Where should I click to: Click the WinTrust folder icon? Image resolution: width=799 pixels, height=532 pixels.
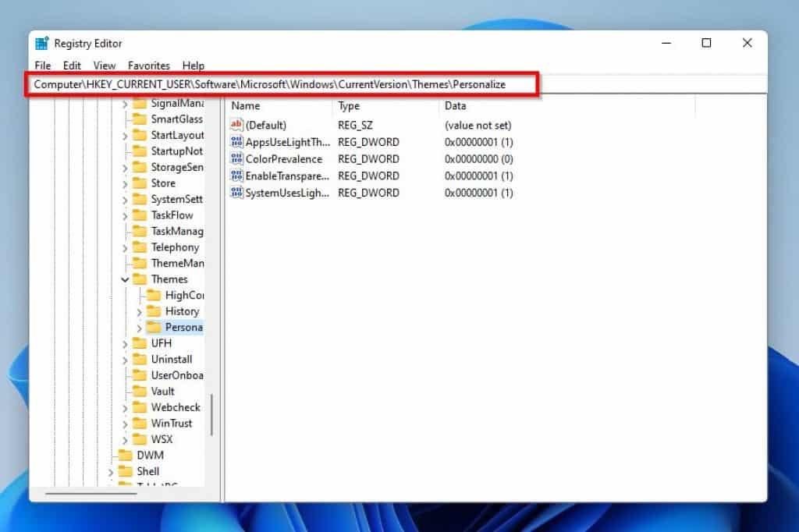140,423
